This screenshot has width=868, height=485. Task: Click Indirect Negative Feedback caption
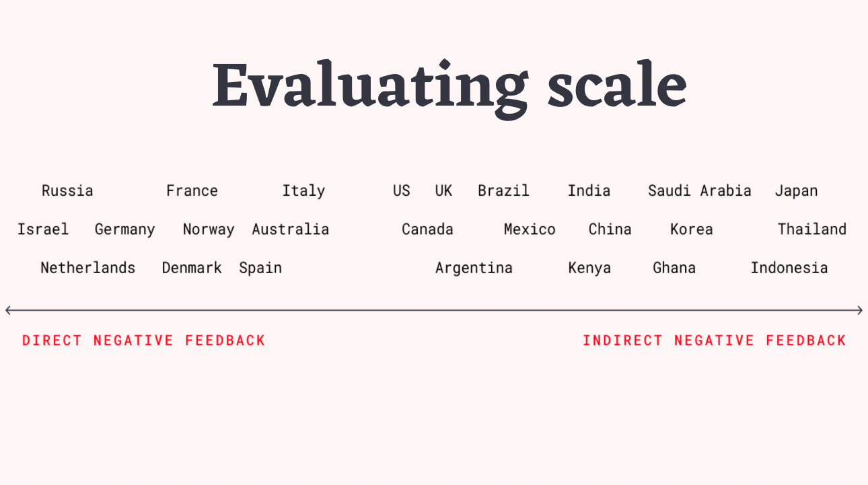(715, 340)
